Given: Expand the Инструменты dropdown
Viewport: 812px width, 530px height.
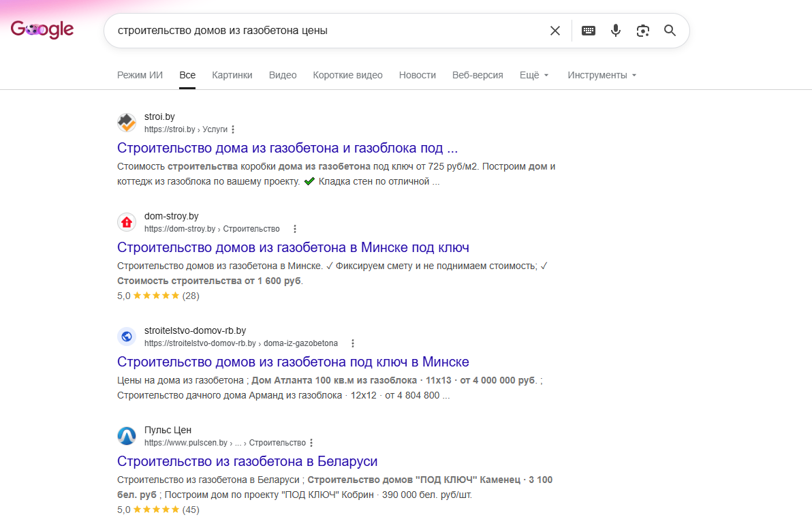Looking at the screenshot, I should tap(602, 75).
